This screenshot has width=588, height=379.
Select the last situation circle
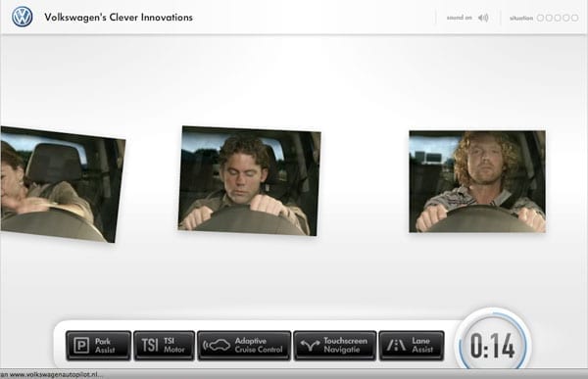574,18
